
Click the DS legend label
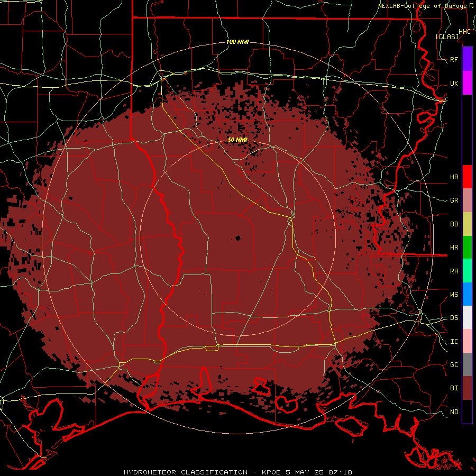tap(454, 318)
